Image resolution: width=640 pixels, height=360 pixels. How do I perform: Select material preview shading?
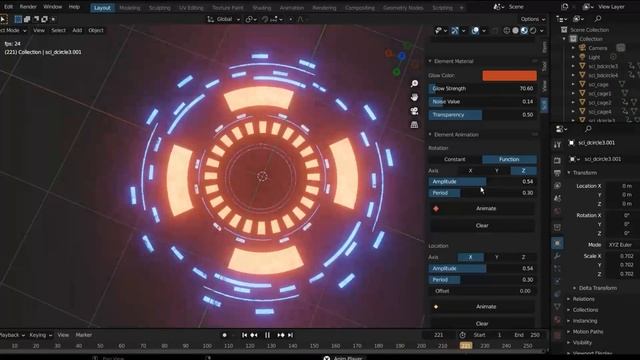point(524,30)
